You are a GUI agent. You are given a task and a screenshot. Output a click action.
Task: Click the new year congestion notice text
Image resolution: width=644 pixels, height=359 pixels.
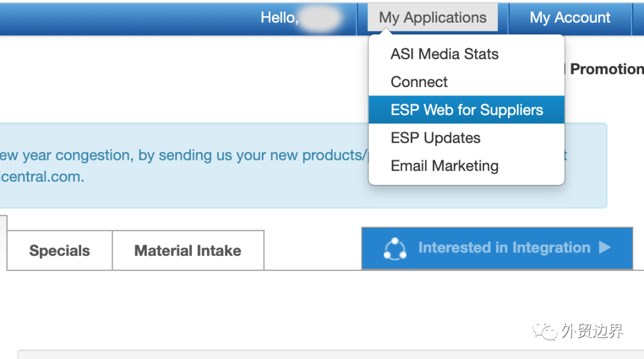click(x=183, y=166)
